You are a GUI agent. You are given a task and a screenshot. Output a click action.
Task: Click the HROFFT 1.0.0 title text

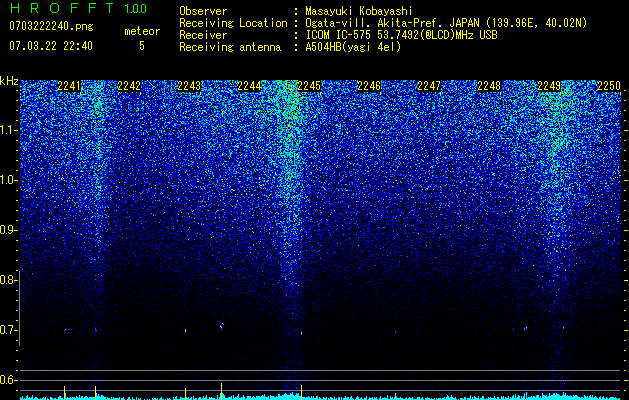pos(78,8)
